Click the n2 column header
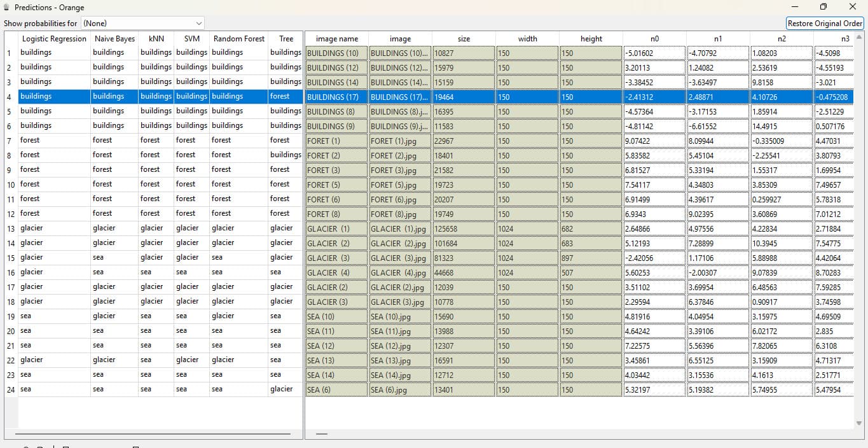 click(x=782, y=39)
